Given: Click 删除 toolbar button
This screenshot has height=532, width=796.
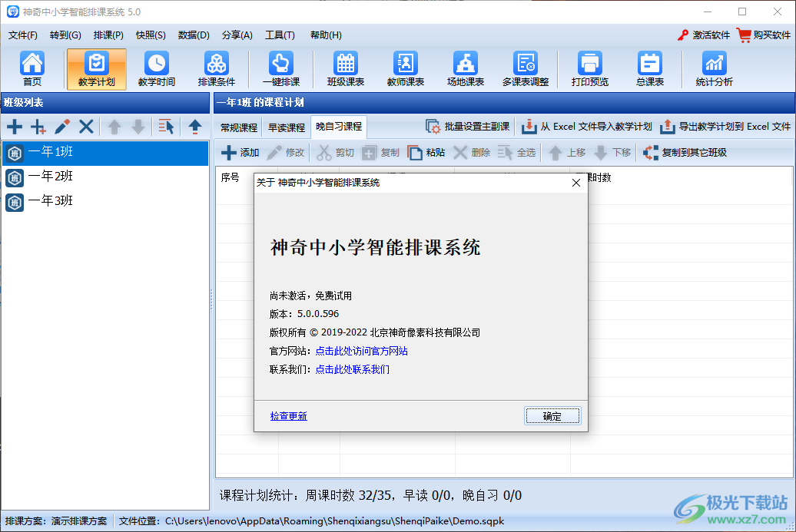Looking at the screenshot, I should (471, 153).
